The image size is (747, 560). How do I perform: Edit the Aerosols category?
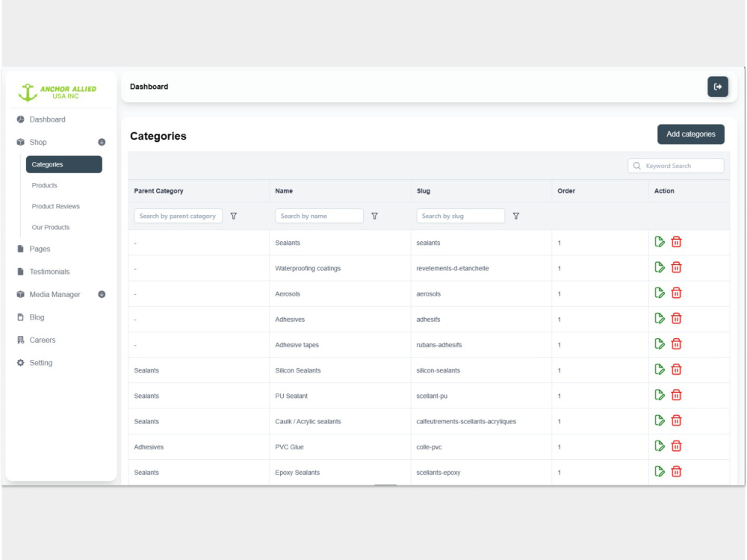(x=660, y=293)
